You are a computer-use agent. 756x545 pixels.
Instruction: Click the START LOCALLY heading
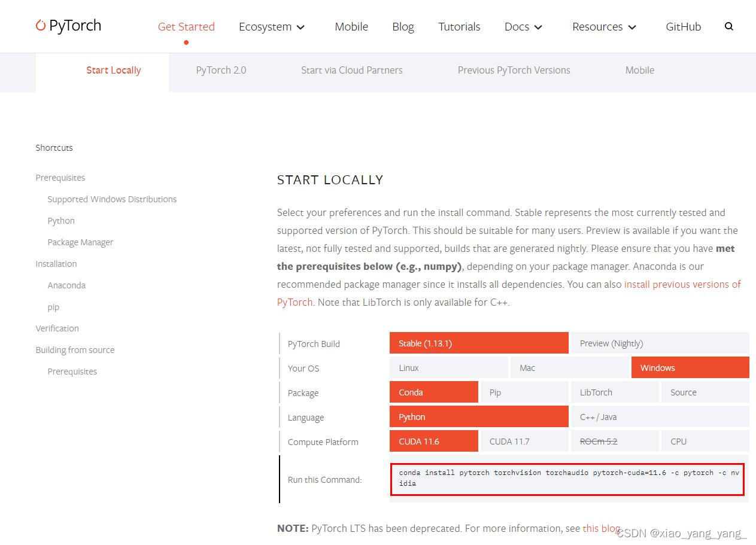click(x=330, y=180)
